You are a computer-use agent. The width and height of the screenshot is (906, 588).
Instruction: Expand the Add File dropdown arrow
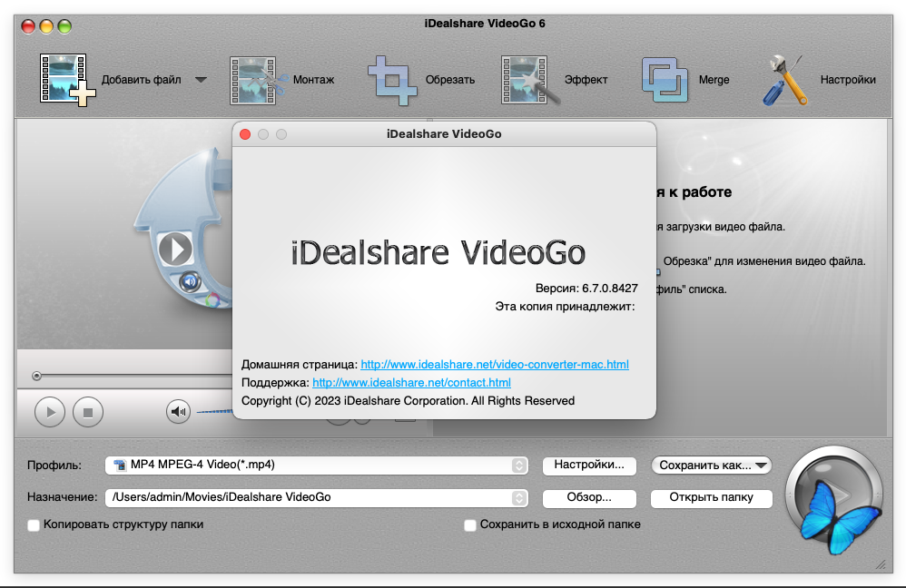click(201, 80)
